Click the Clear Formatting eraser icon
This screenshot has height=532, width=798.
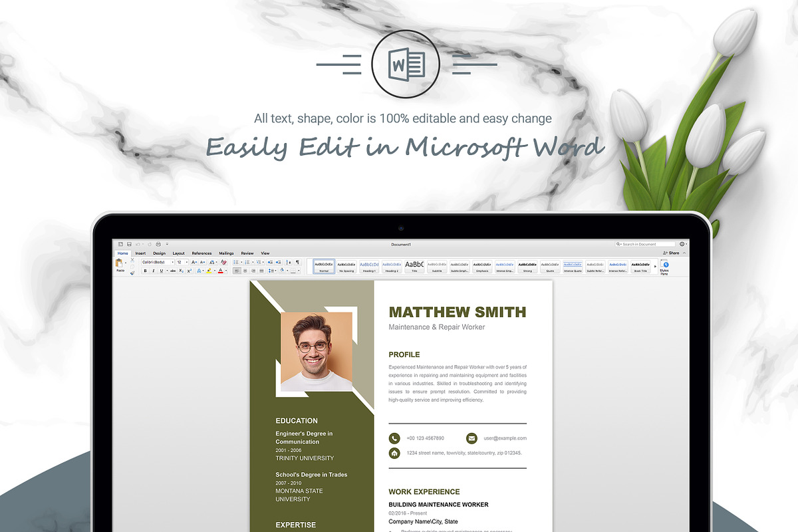tap(223, 262)
